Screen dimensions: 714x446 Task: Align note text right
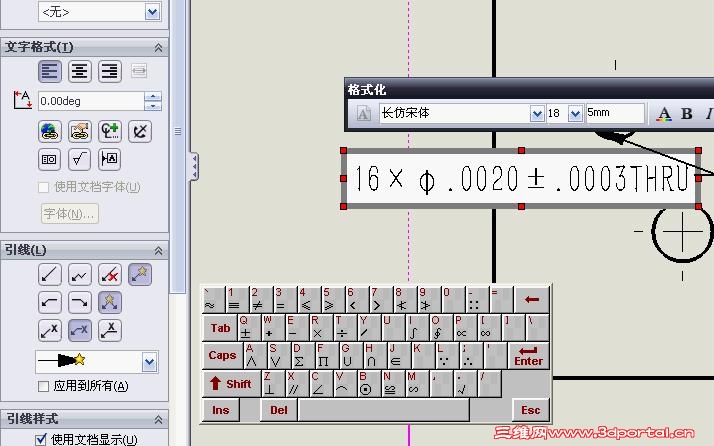[110, 72]
